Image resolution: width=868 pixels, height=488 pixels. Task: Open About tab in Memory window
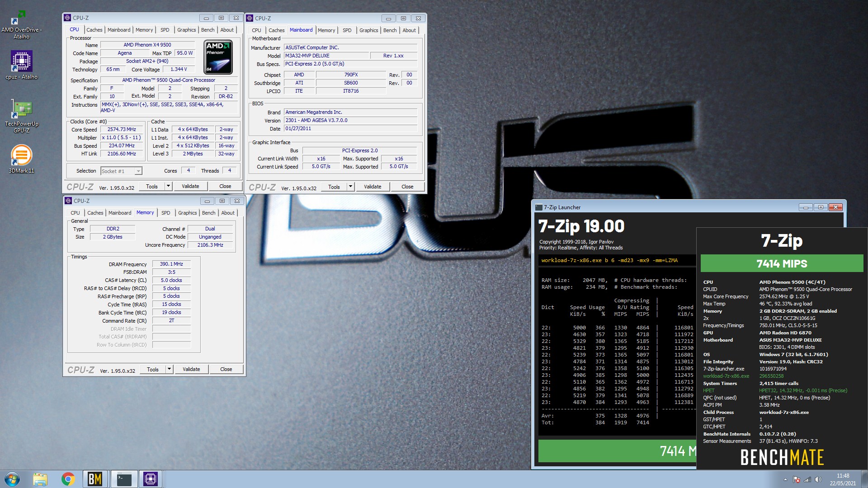[228, 213]
